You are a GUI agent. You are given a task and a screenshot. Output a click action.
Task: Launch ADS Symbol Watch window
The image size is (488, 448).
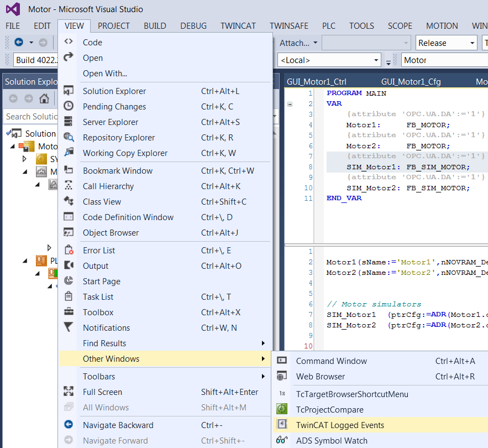click(x=332, y=441)
